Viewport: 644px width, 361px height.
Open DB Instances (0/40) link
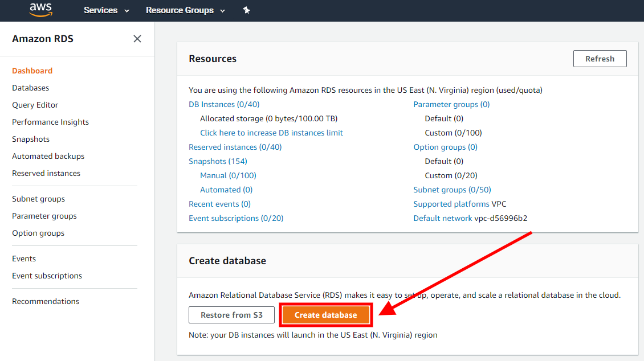(x=224, y=104)
